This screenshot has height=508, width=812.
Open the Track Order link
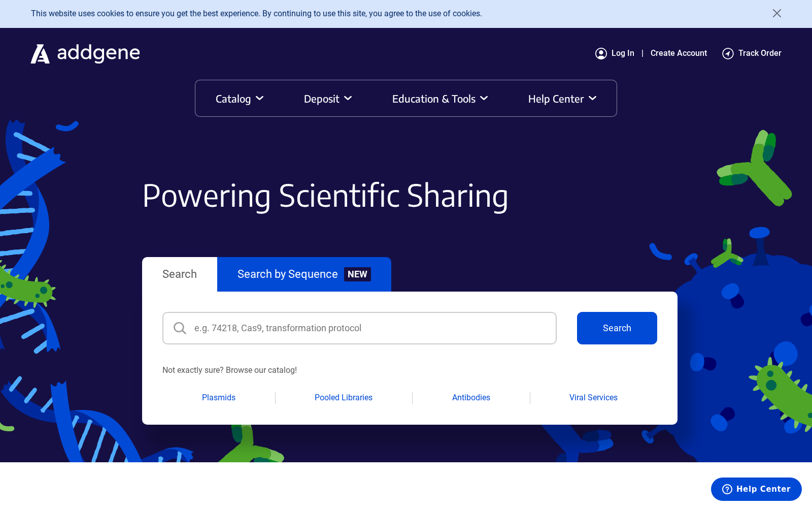coord(760,53)
